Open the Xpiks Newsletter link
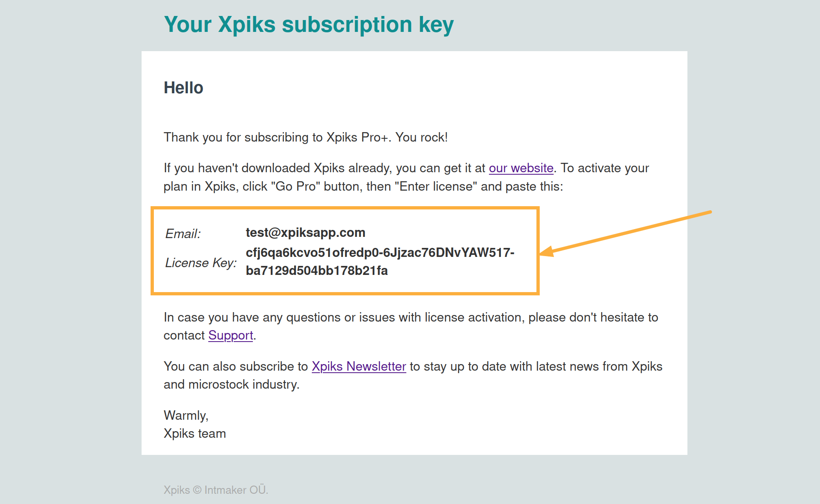The image size is (820, 504). pyautogui.click(x=358, y=366)
